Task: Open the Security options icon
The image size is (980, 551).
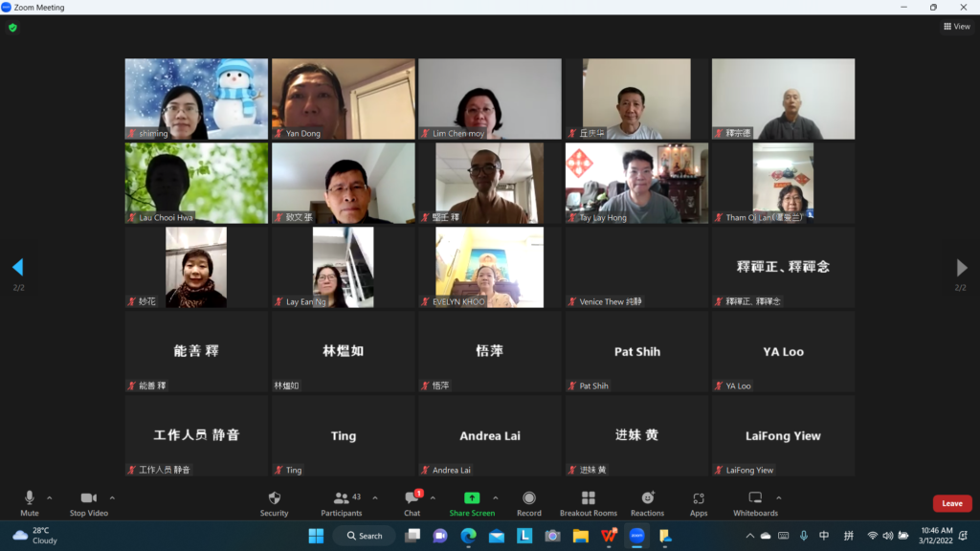Action: pyautogui.click(x=274, y=498)
